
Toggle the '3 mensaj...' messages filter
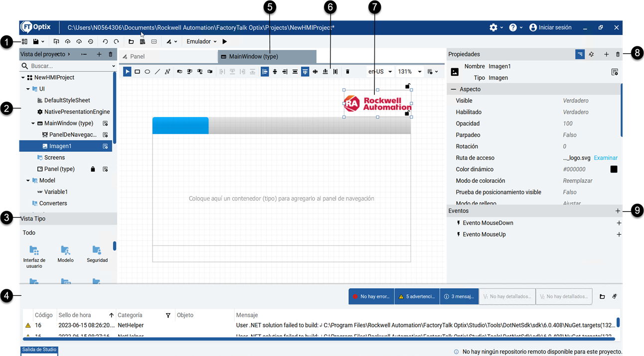tap(459, 297)
